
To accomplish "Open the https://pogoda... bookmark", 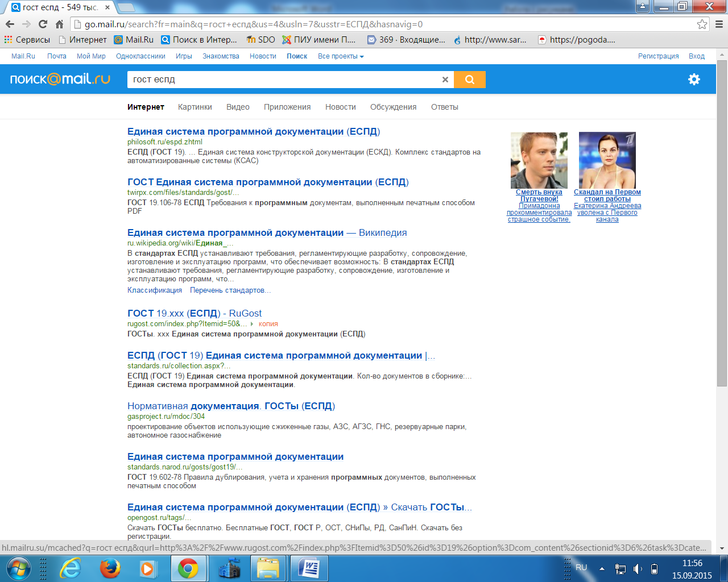I will (577, 40).
